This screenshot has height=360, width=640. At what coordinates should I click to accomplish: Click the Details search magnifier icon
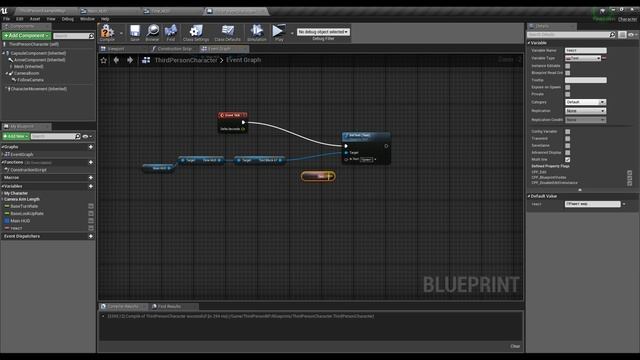tap(612, 35)
